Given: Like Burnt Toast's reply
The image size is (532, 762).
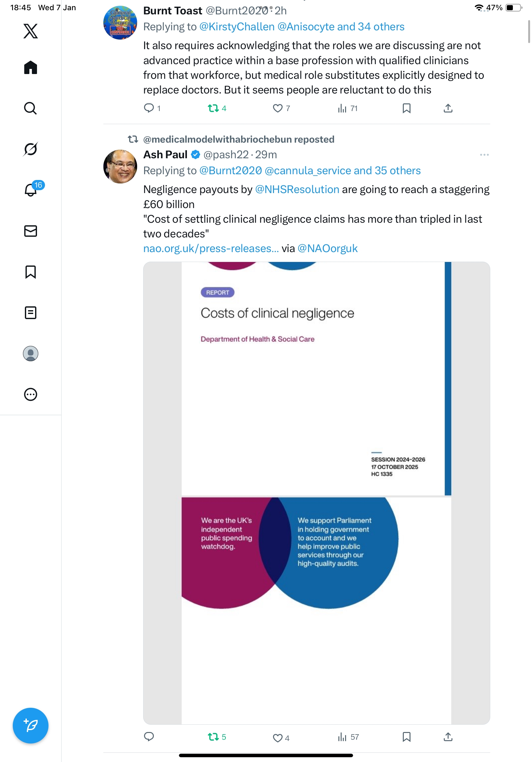Looking at the screenshot, I should pos(277,108).
